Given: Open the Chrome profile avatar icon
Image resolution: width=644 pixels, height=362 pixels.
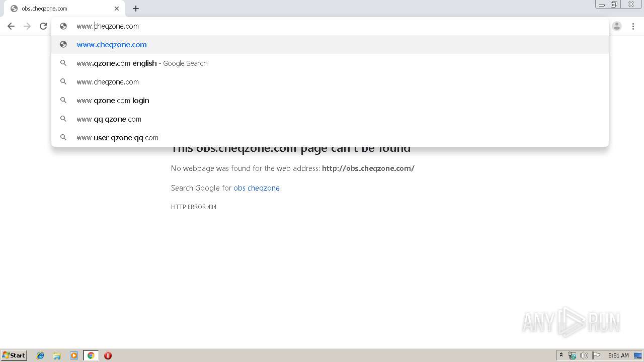Looking at the screenshot, I should point(617,26).
